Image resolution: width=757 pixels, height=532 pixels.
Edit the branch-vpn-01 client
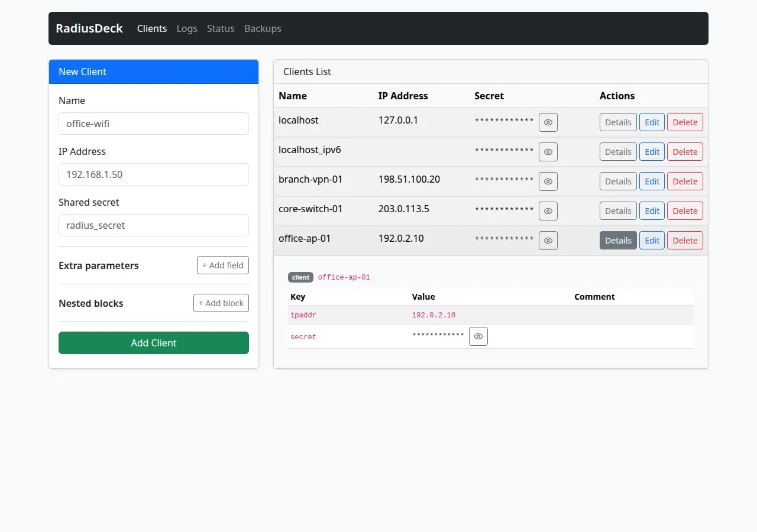pyautogui.click(x=652, y=181)
